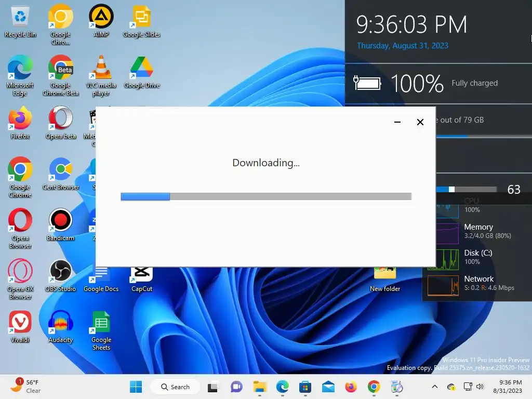Open the weather widget showing 56°F

(25, 387)
